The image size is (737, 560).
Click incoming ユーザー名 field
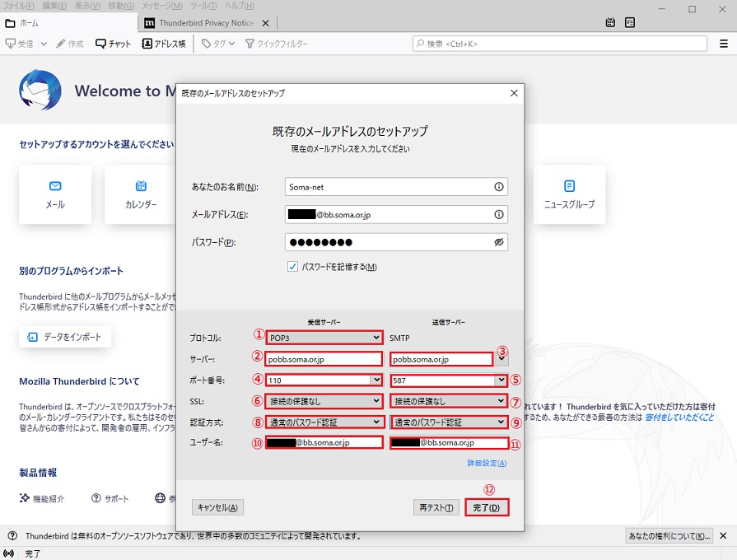click(324, 442)
